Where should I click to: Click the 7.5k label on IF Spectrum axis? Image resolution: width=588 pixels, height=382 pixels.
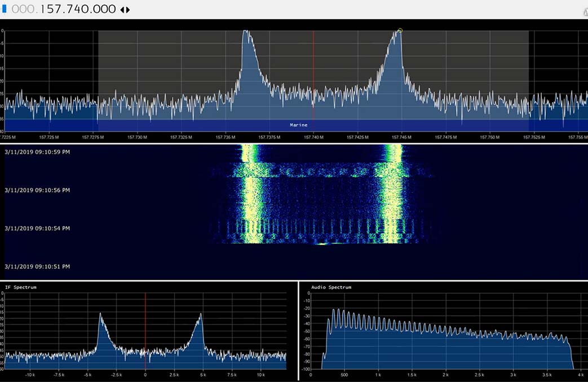pyautogui.click(x=232, y=375)
